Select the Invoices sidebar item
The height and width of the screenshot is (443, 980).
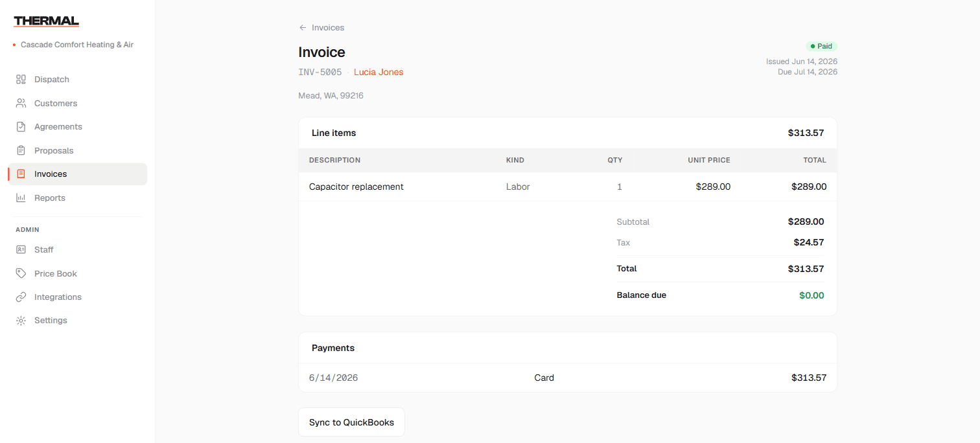coord(77,174)
